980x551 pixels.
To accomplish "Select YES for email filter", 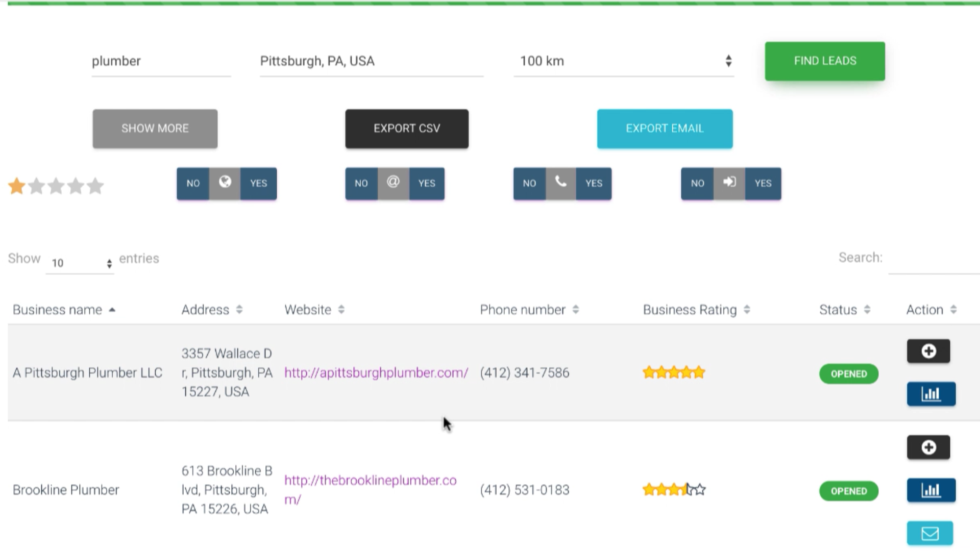I will pos(427,183).
